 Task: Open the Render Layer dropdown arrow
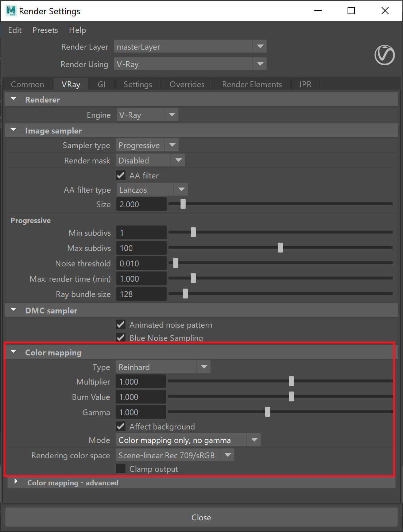pyautogui.click(x=260, y=46)
